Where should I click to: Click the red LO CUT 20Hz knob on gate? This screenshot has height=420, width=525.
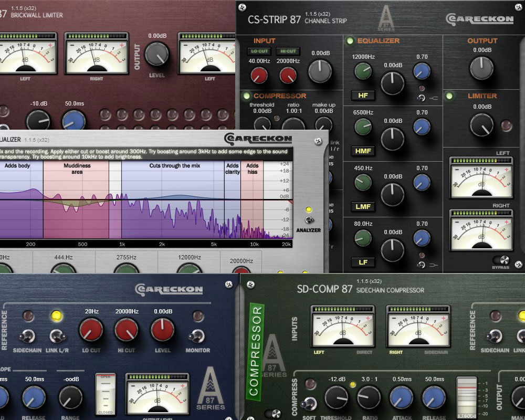pos(91,330)
